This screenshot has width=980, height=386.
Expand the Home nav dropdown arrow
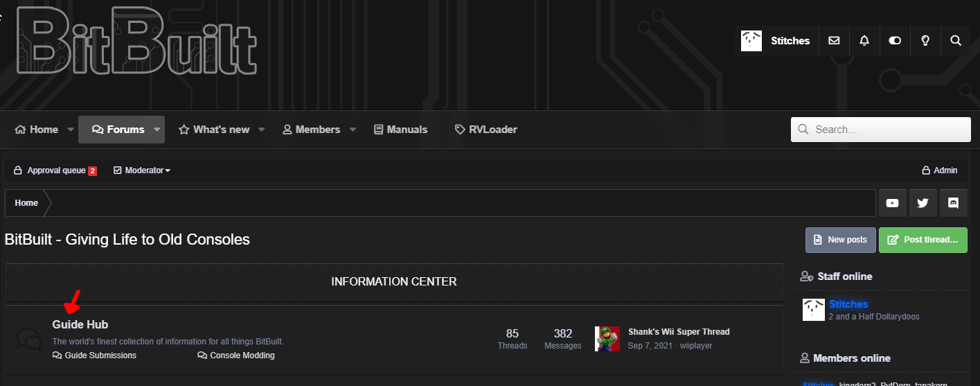pyautogui.click(x=71, y=130)
